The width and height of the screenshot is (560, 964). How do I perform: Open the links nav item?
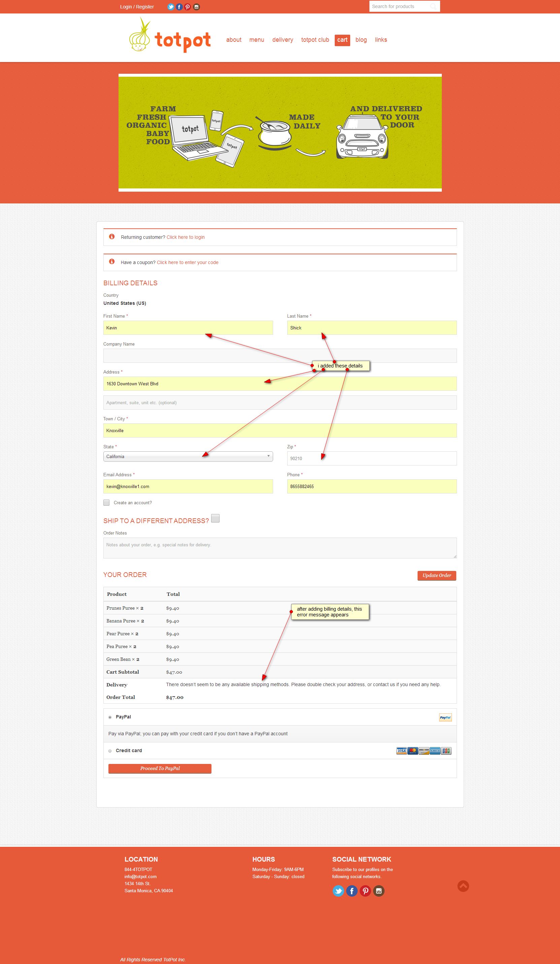tap(381, 40)
